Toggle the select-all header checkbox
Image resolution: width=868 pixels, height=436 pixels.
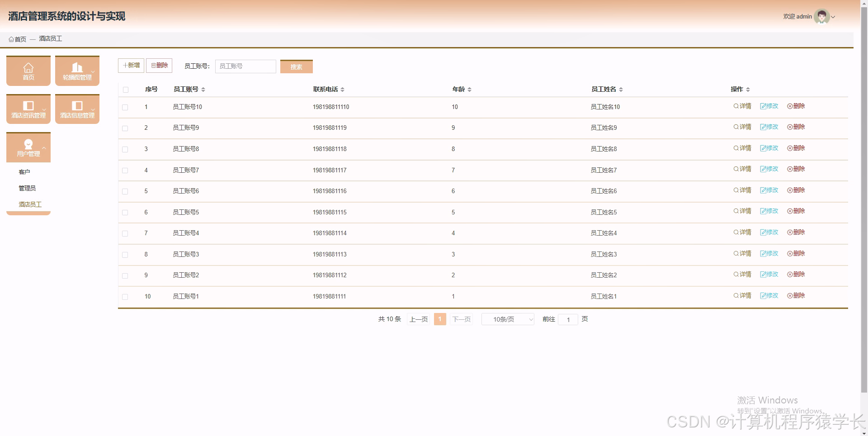(x=126, y=90)
